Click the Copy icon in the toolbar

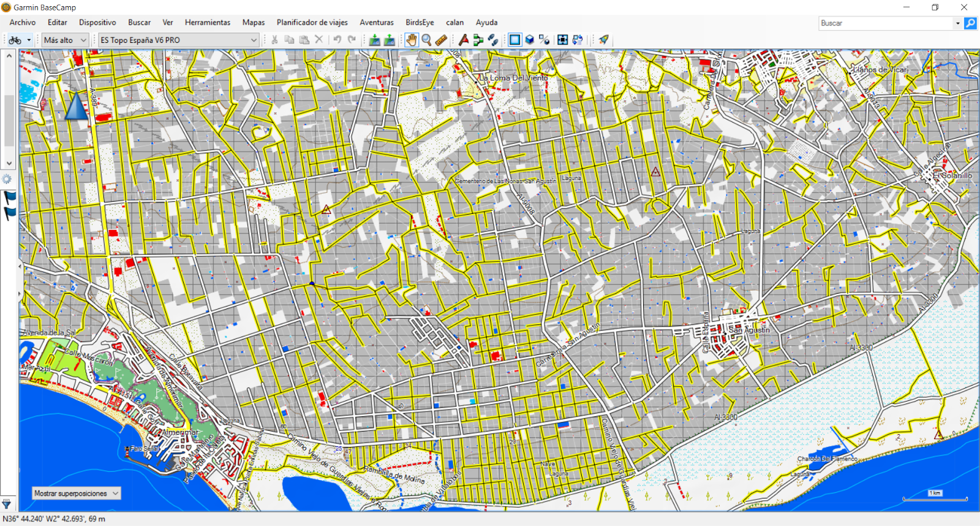pyautogui.click(x=290, y=40)
